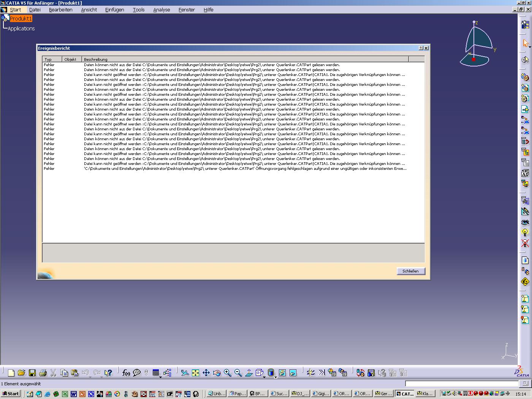Image resolution: width=532 pixels, height=399 pixels.
Task: Click the New document icon
Action: click(x=11, y=373)
